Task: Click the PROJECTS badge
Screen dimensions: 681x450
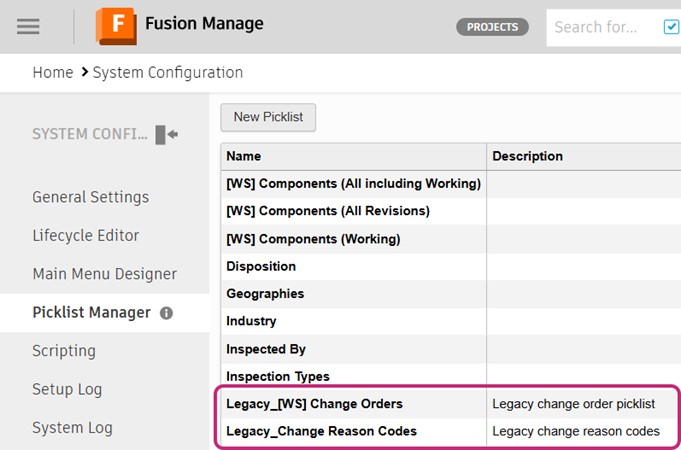Action: (492, 27)
